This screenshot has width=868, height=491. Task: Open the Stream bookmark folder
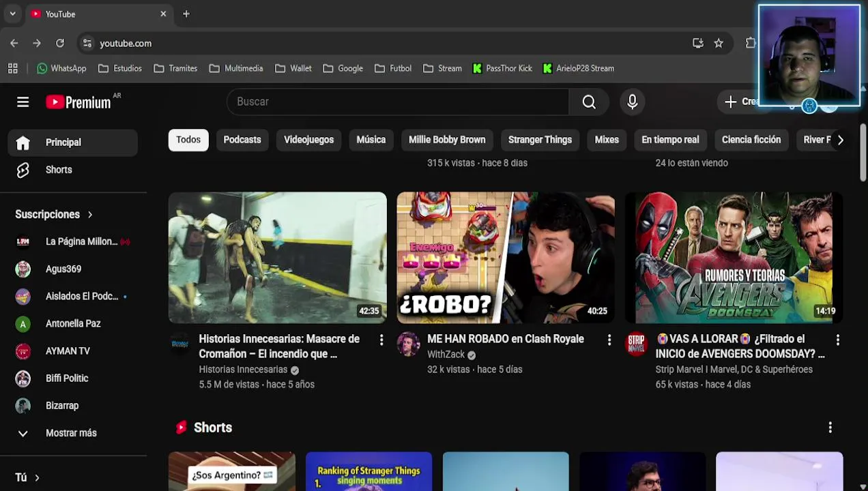pos(442,68)
